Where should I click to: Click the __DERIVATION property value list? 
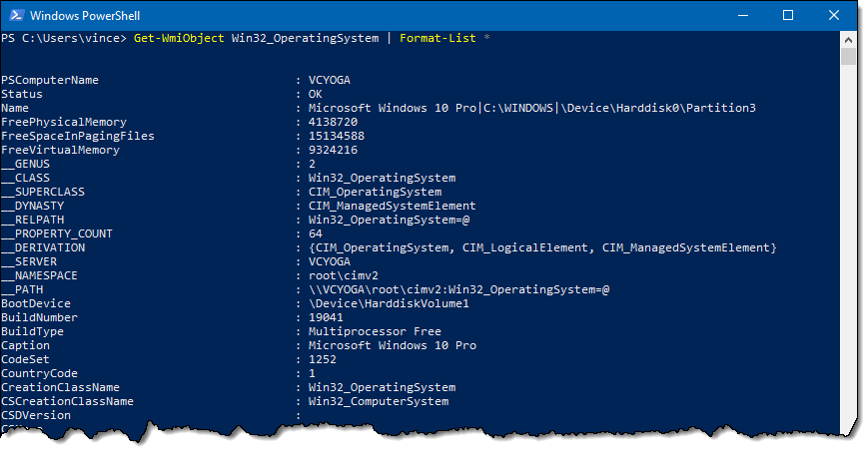(542, 247)
